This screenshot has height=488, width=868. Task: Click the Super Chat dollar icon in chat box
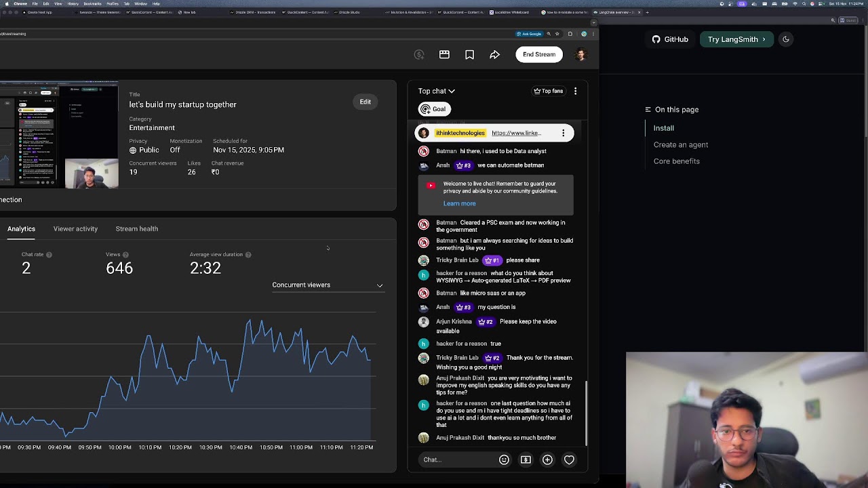(526, 460)
